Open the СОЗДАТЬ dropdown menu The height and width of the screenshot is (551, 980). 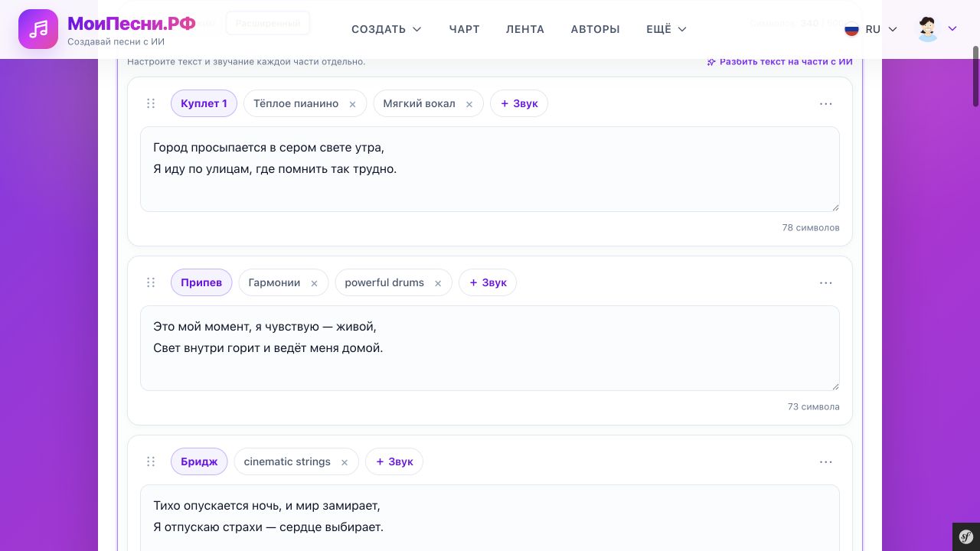[x=387, y=29]
